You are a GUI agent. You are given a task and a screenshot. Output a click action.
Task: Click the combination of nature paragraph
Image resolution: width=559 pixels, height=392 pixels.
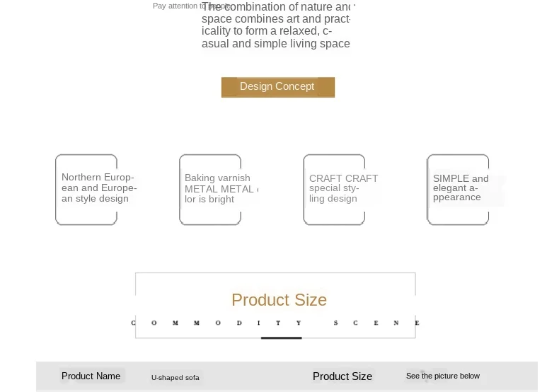(x=278, y=25)
